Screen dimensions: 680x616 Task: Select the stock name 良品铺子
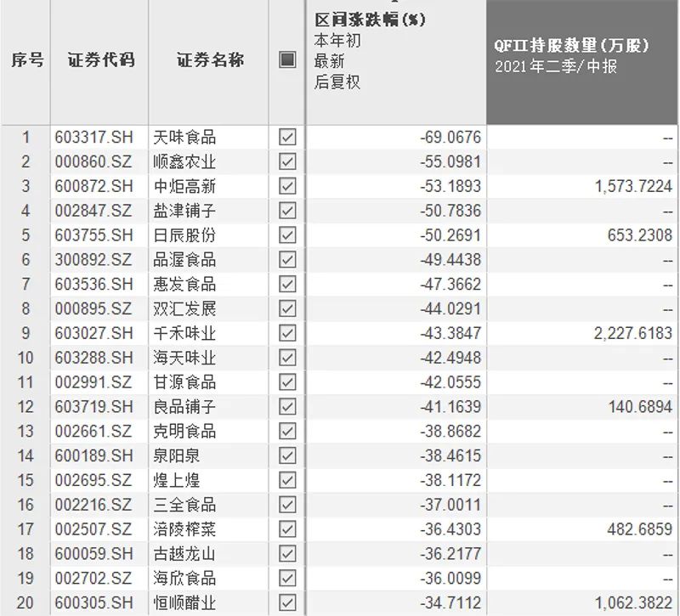point(184,407)
